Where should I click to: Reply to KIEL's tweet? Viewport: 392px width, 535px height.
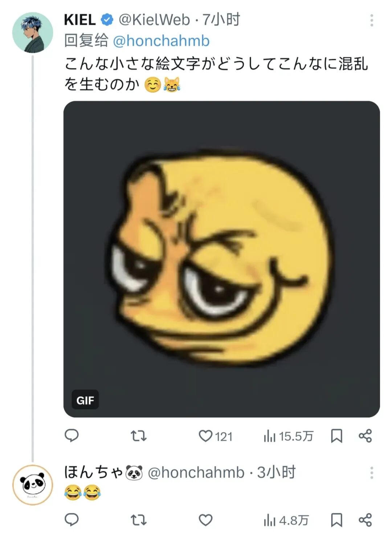tap(72, 435)
